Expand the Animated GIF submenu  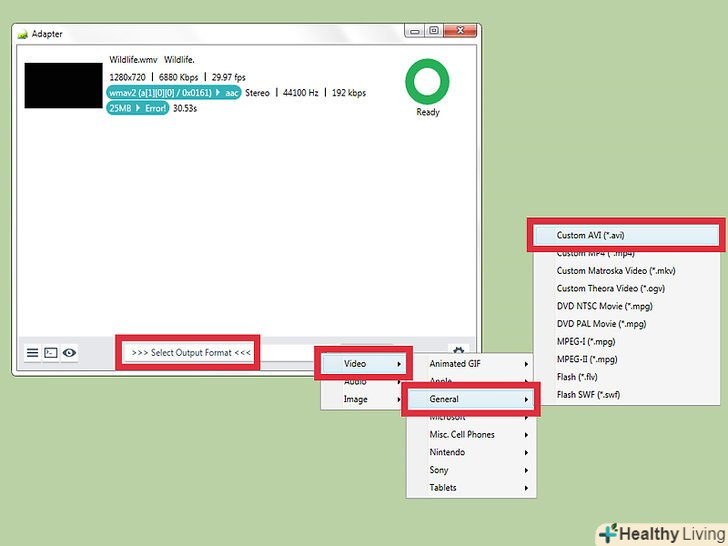tap(471, 364)
